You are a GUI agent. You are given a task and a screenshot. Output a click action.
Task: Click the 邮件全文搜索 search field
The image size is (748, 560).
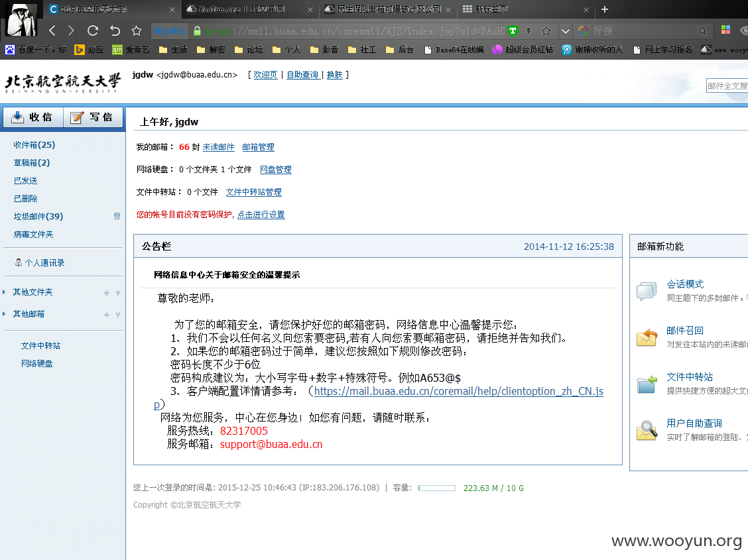tap(727, 85)
